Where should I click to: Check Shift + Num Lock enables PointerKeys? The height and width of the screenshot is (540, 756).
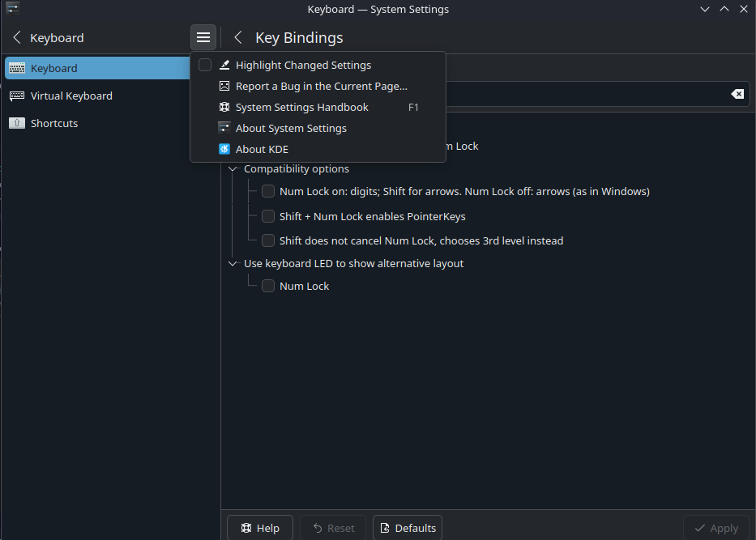point(268,216)
